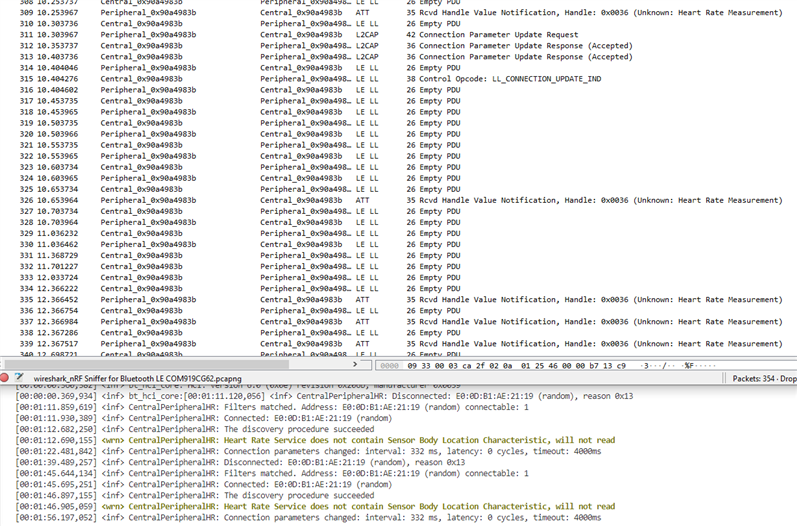This screenshot has height=526, width=797.
Task: Select packet 315 LL_CONNECTION_UPDATE_IND row
Action: (300, 79)
